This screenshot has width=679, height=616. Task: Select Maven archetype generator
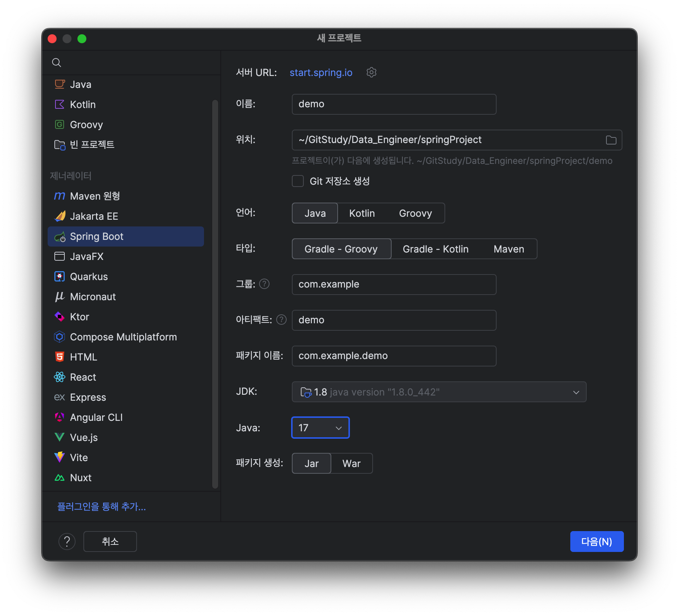(126, 196)
